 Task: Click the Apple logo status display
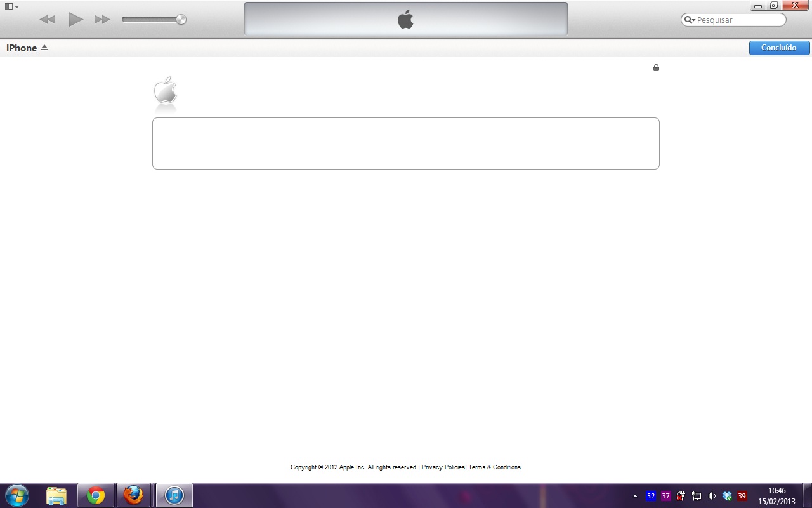click(x=406, y=19)
